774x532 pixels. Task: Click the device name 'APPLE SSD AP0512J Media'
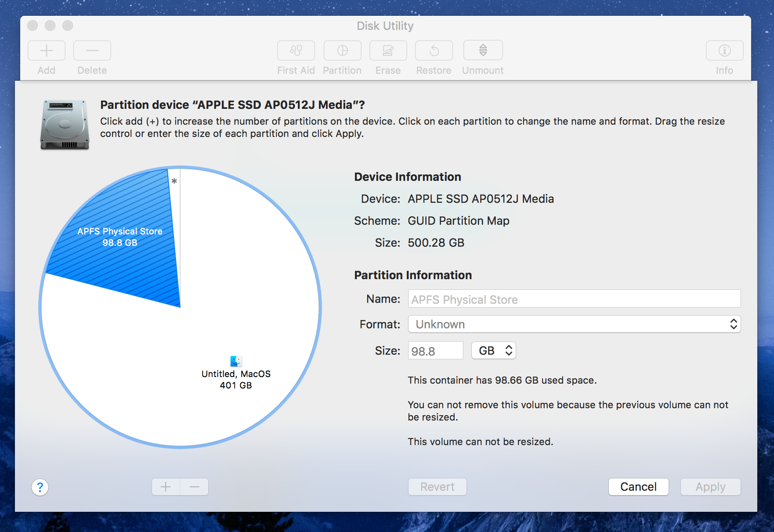tap(481, 199)
